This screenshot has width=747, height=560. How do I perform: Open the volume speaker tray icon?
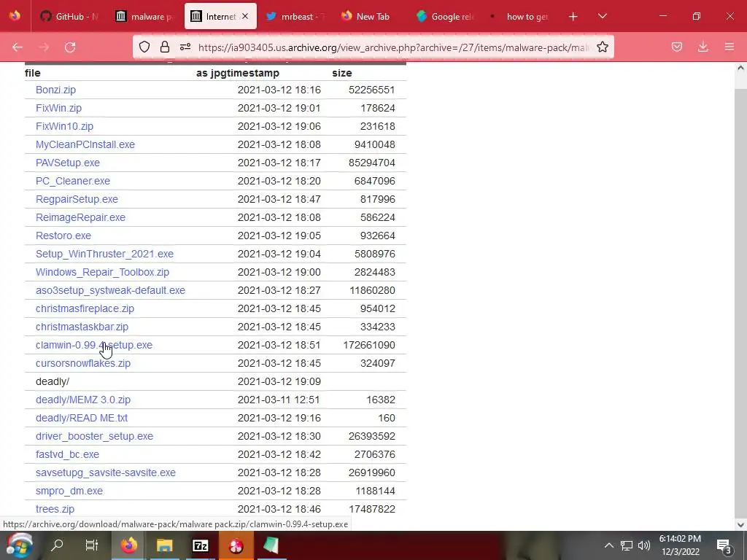pos(644,545)
